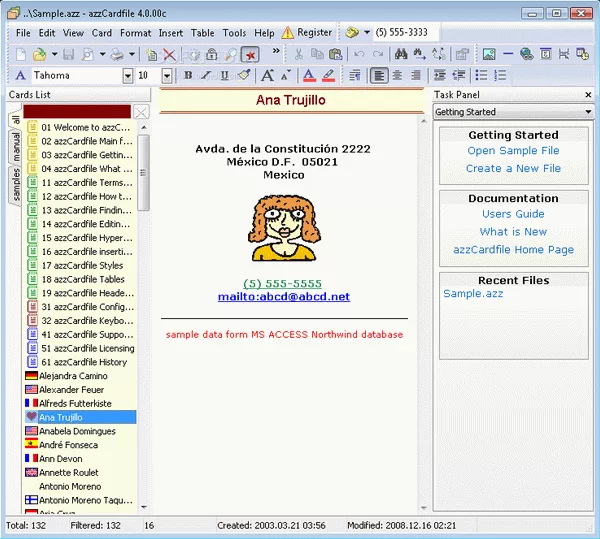
Task: Toggle numbered list
Action: [500, 75]
